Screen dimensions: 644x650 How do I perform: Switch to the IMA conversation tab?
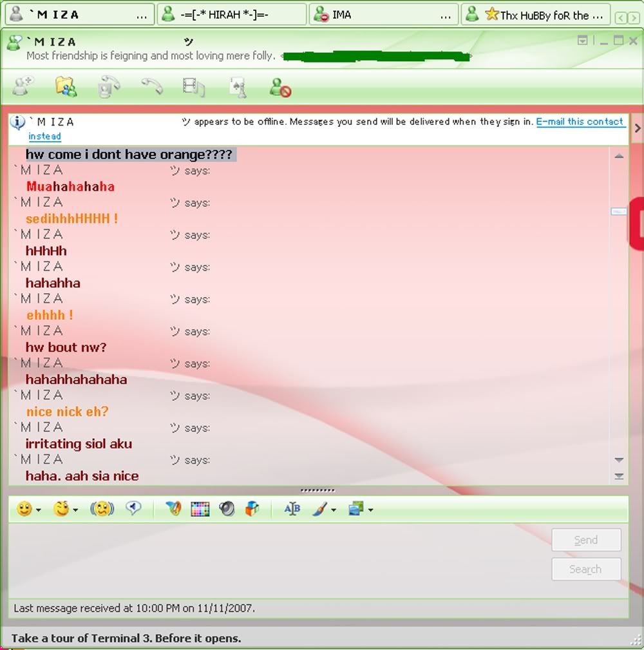click(x=384, y=14)
